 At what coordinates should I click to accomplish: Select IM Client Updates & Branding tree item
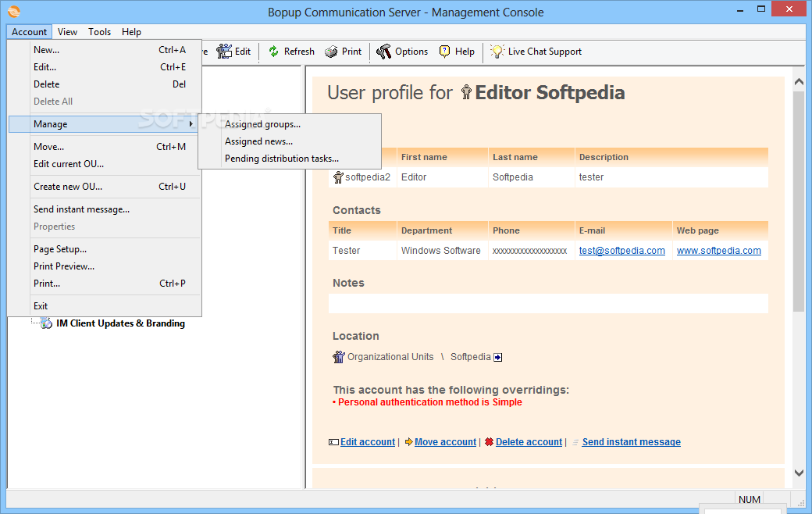(x=120, y=323)
